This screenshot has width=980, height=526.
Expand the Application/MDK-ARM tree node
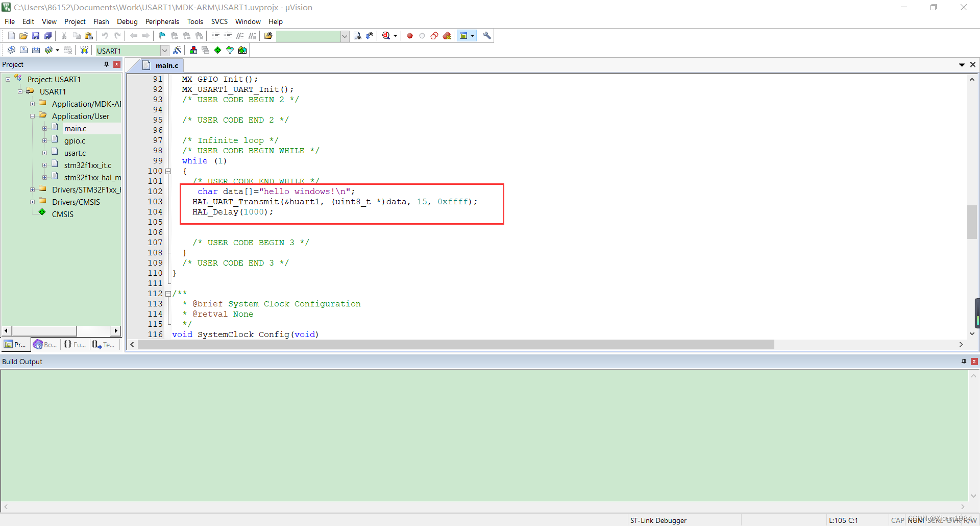32,104
